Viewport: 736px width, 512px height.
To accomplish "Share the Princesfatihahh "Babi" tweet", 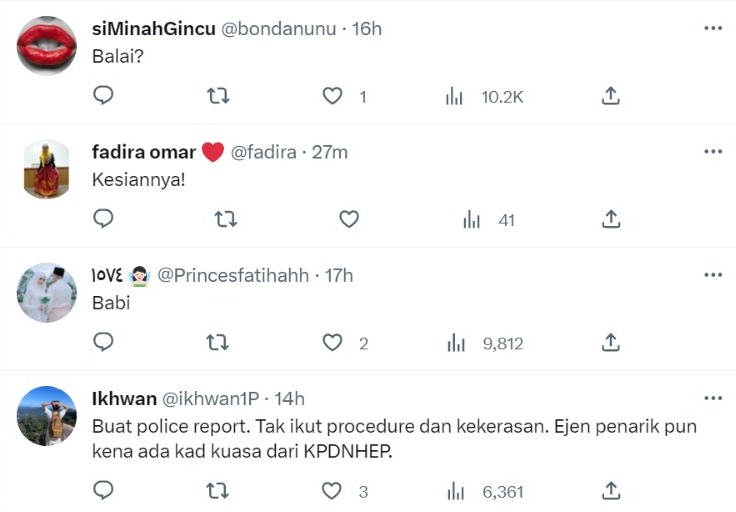I will pyautogui.click(x=611, y=343).
